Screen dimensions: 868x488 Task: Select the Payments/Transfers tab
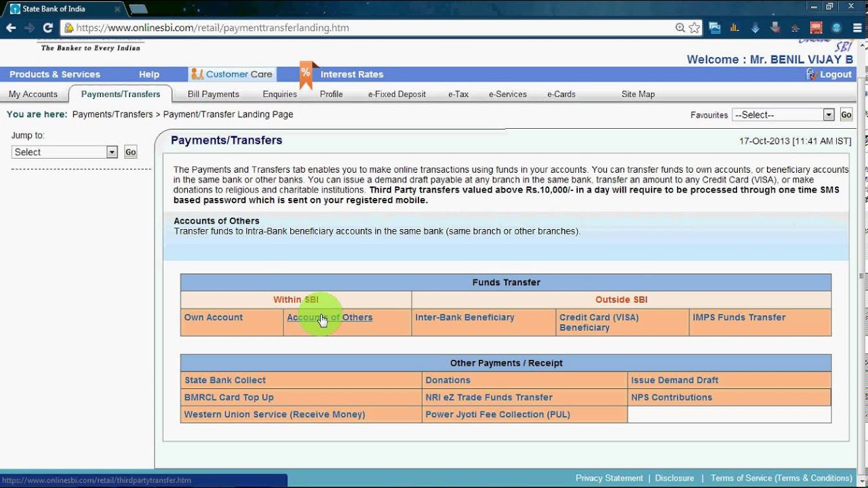pyautogui.click(x=121, y=94)
